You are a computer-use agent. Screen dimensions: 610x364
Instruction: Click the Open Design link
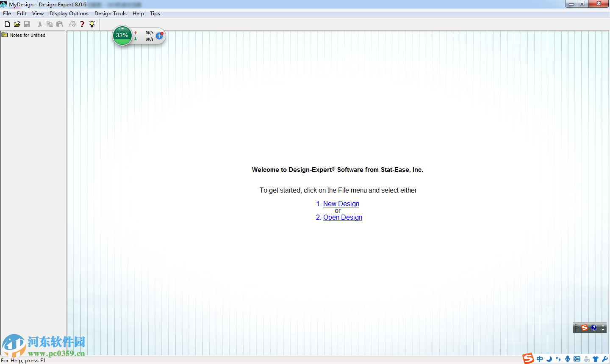343,217
